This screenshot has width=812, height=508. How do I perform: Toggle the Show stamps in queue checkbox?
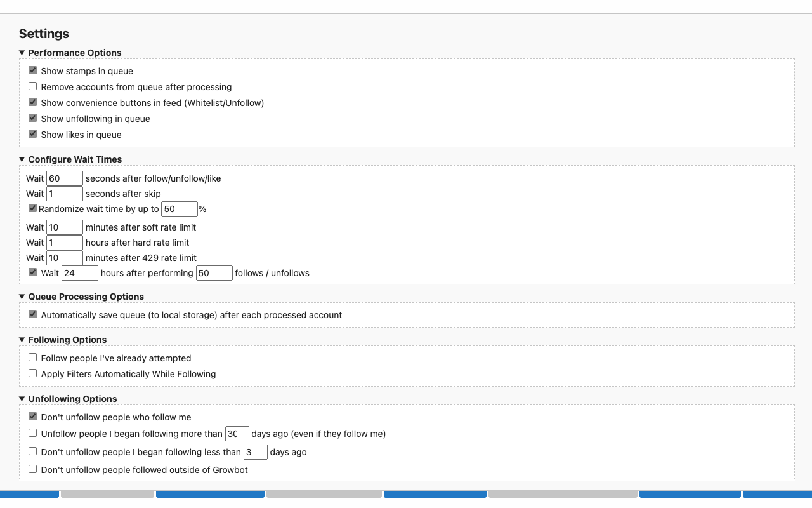click(x=33, y=70)
